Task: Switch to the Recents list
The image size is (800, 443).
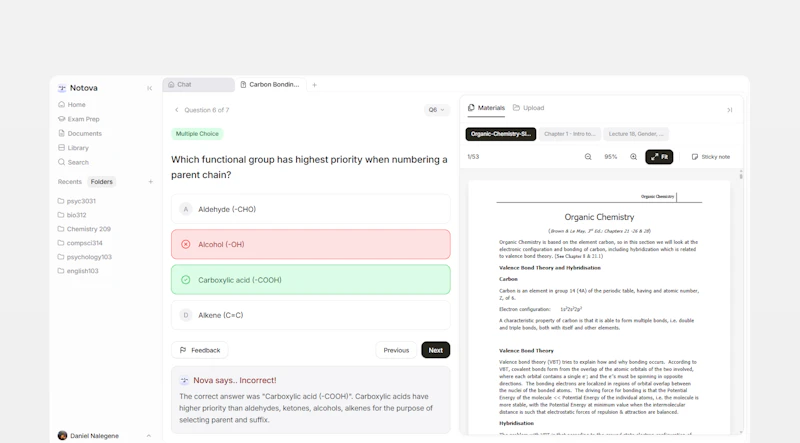Action: [x=69, y=182]
